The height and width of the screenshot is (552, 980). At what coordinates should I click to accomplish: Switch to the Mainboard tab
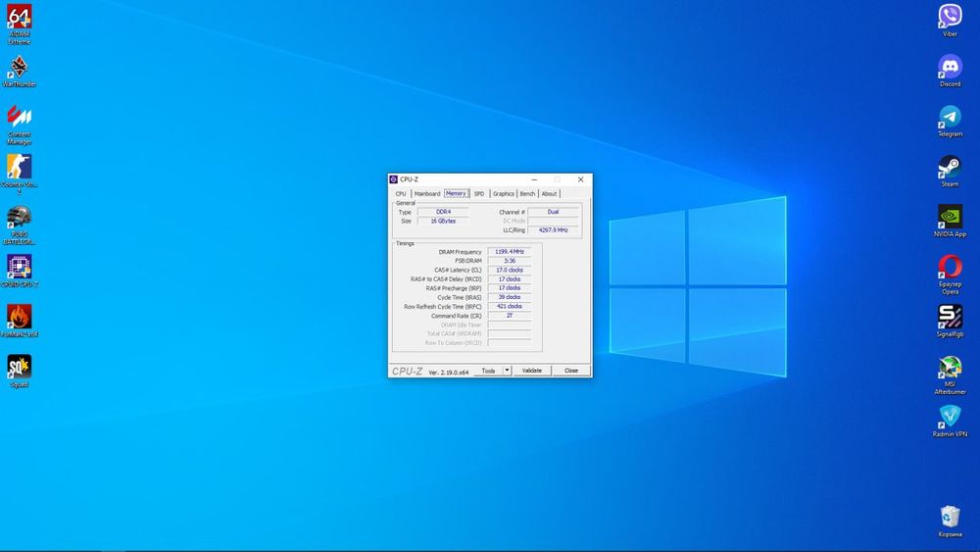(x=427, y=194)
